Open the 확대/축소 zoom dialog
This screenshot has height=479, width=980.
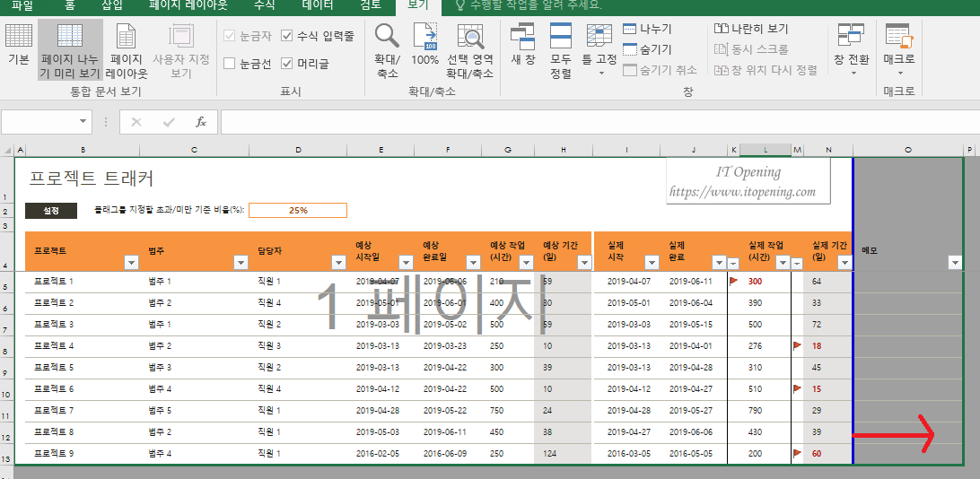pos(387,50)
